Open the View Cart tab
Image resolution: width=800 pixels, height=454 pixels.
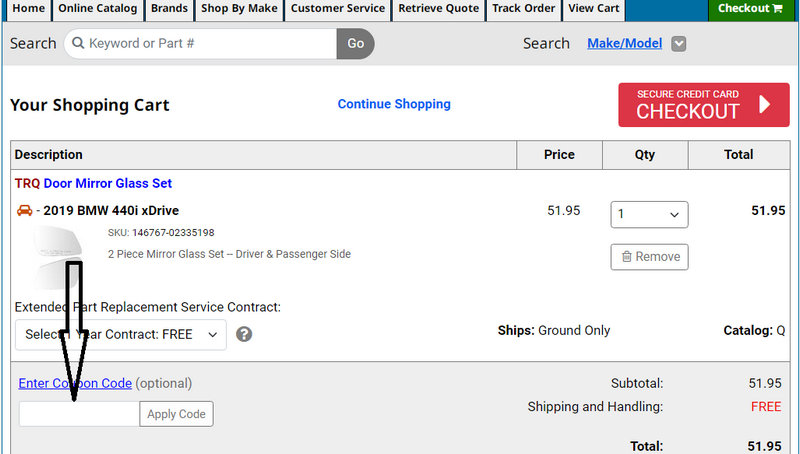593,9
